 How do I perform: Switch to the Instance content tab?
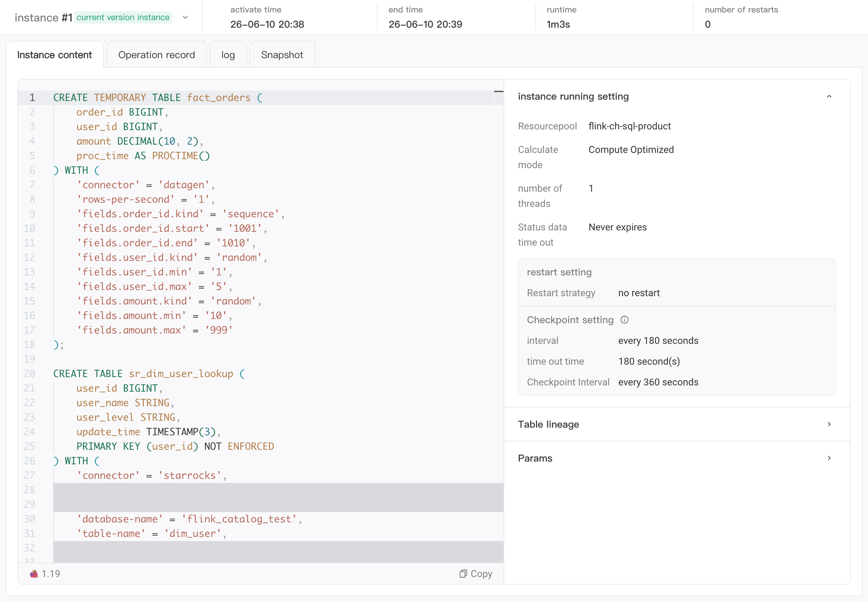coord(55,55)
